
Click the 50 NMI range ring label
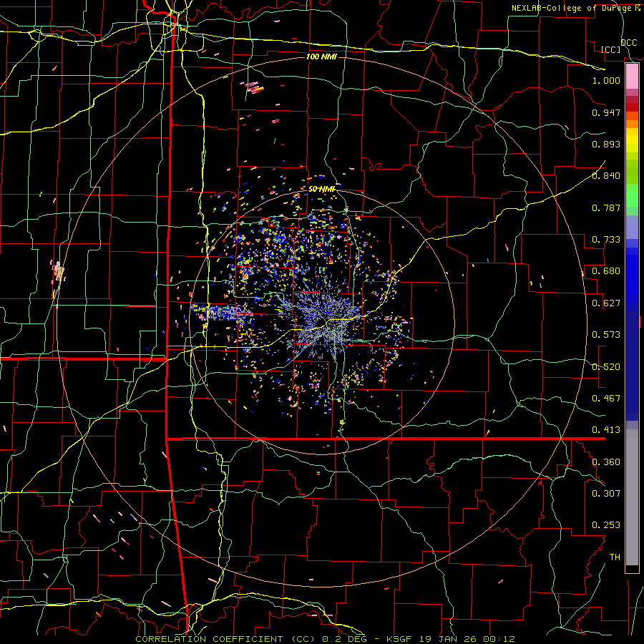[321, 189]
